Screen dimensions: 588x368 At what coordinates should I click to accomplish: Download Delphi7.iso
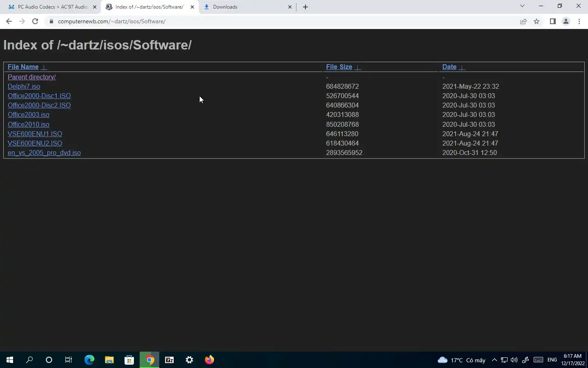coord(24,86)
